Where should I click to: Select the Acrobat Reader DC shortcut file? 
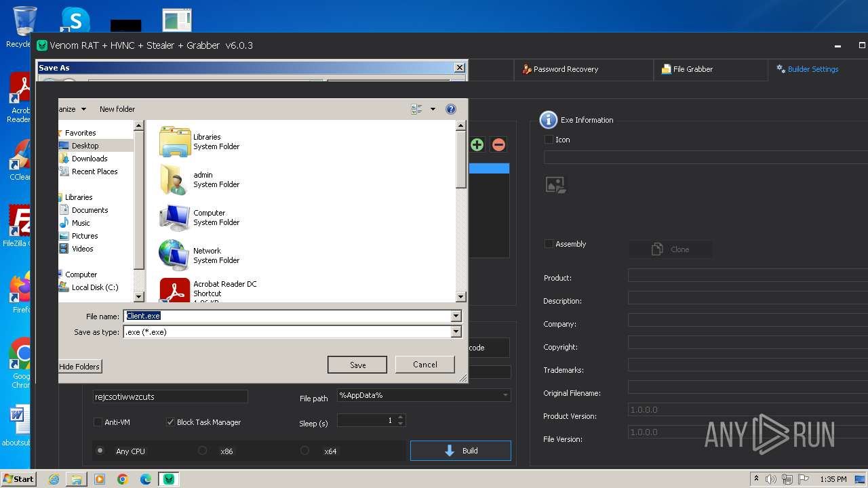209,290
